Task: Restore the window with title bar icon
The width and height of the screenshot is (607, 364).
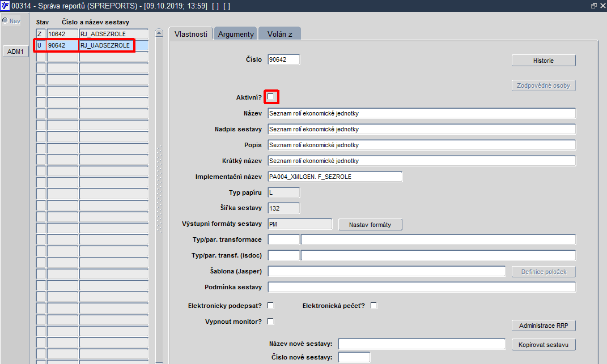Action: pyautogui.click(x=594, y=6)
